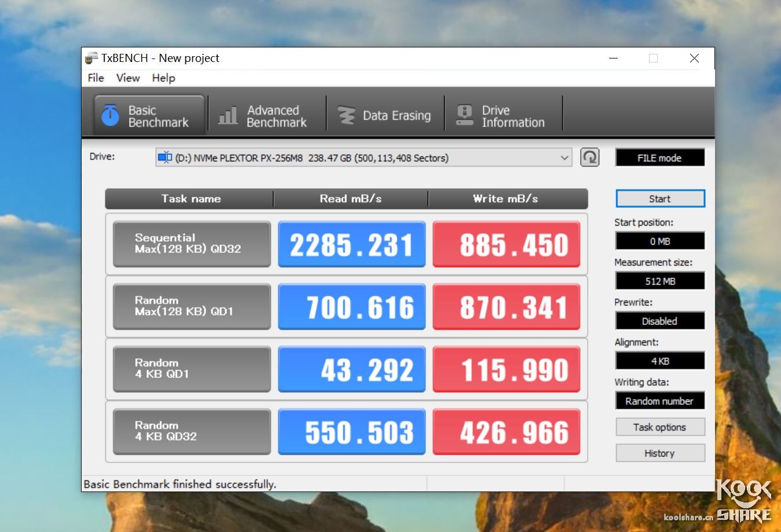Click the 4 KB QD1 read result 43.292
Viewport: 781px width, 532px height.
pos(351,369)
